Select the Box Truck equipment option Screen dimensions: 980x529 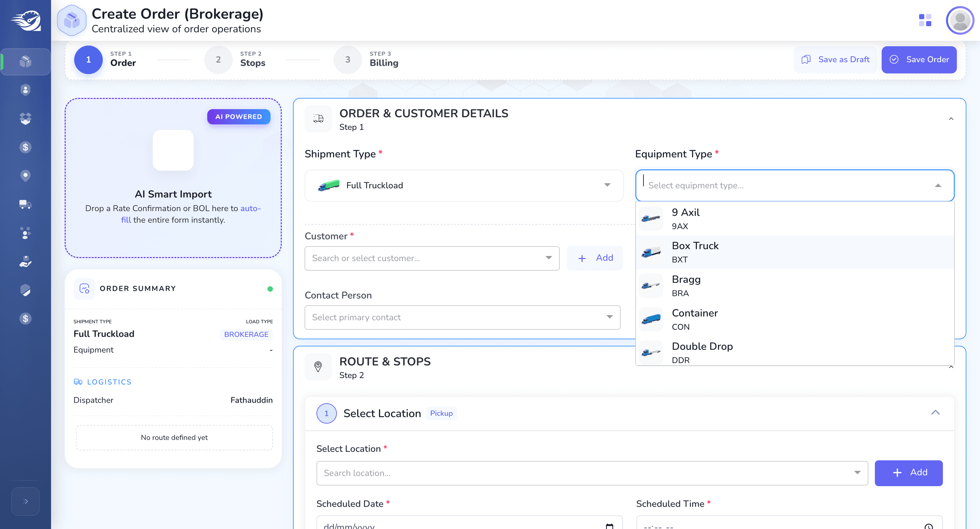click(795, 252)
